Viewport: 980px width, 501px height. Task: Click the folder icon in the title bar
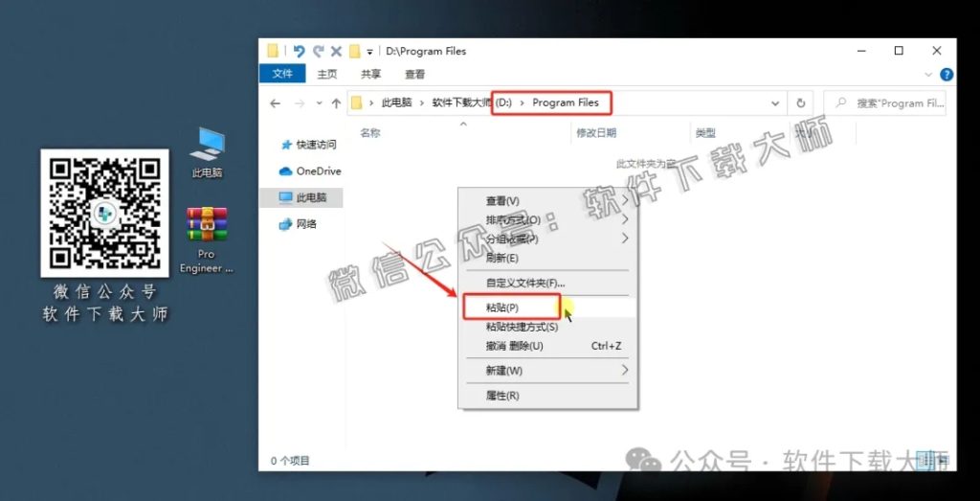tap(273, 52)
